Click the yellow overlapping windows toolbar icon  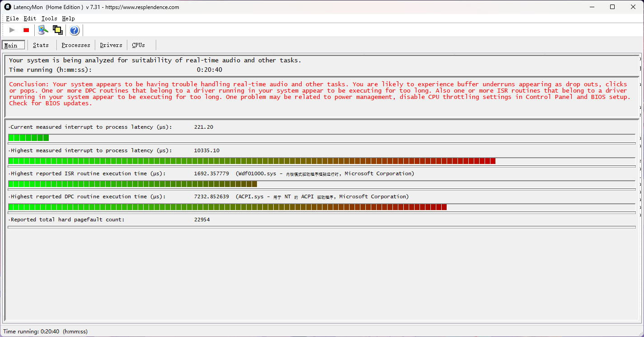pyautogui.click(x=57, y=30)
